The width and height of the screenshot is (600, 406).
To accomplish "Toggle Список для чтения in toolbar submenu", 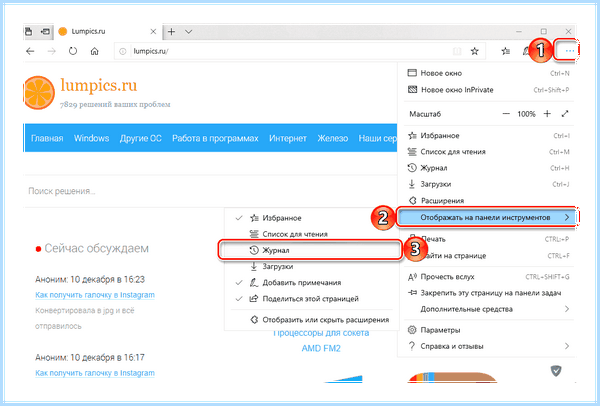I will pyautogui.click(x=312, y=234).
